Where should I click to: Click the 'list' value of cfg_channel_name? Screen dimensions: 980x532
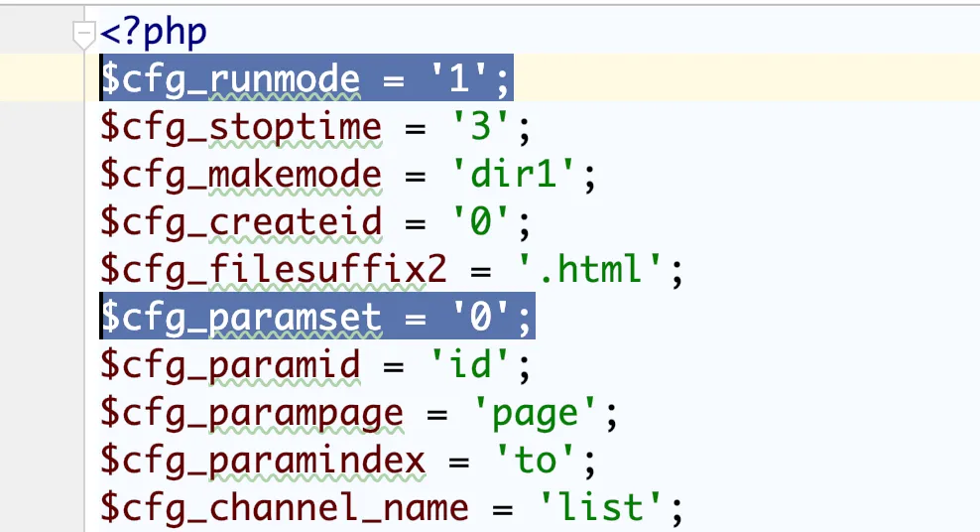pyautogui.click(x=599, y=508)
